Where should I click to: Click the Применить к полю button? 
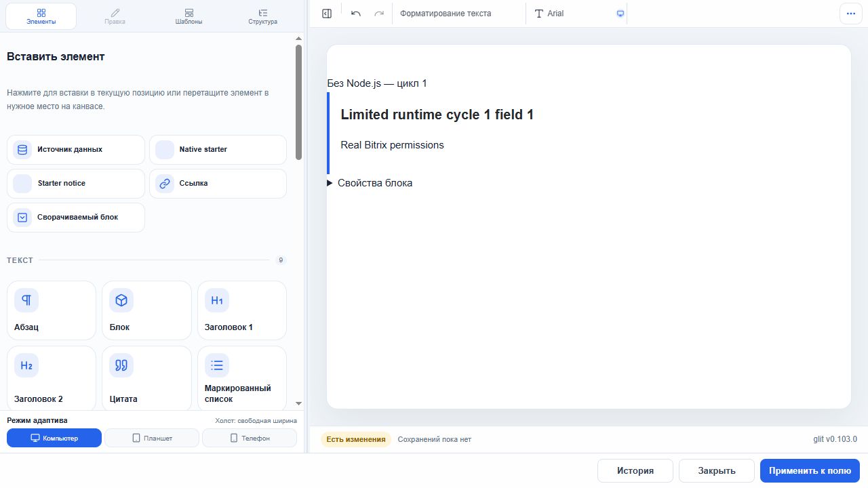coord(810,471)
